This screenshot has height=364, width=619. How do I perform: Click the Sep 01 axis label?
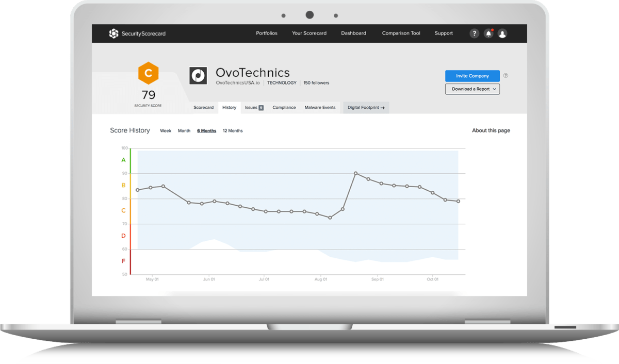[378, 279]
